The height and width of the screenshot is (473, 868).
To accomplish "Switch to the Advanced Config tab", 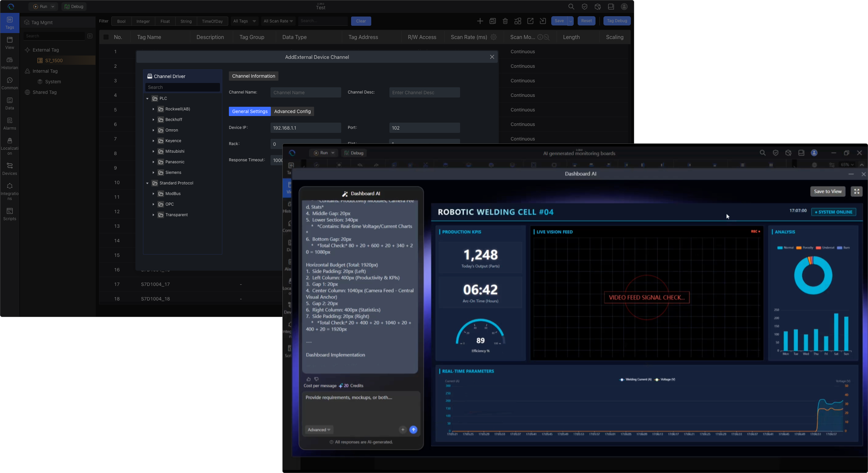I will [292, 111].
